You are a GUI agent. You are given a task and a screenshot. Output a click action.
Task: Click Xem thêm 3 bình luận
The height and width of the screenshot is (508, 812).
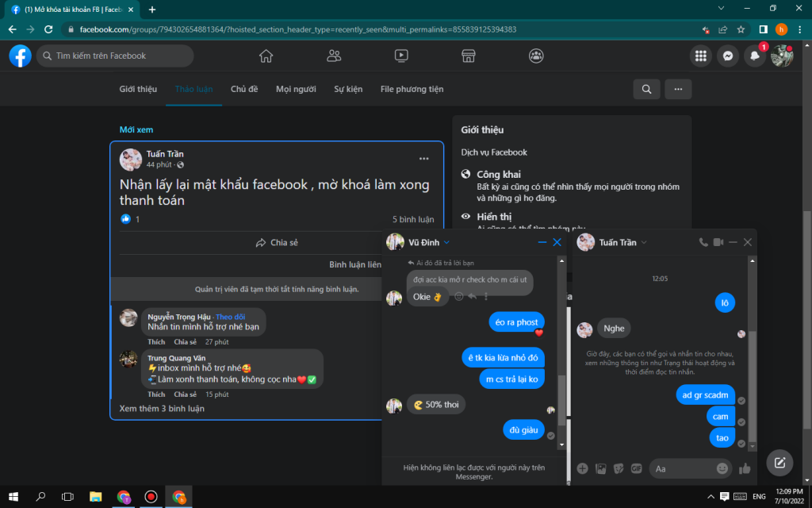[x=162, y=409]
